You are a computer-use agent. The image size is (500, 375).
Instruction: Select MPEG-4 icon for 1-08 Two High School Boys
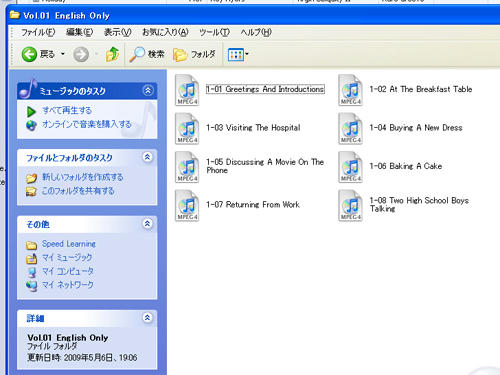point(350,205)
